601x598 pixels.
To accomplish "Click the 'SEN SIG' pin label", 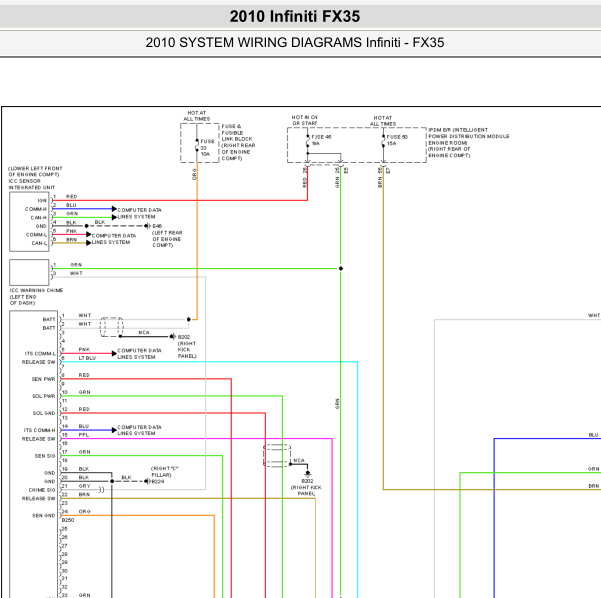I will (x=45, y=456).
